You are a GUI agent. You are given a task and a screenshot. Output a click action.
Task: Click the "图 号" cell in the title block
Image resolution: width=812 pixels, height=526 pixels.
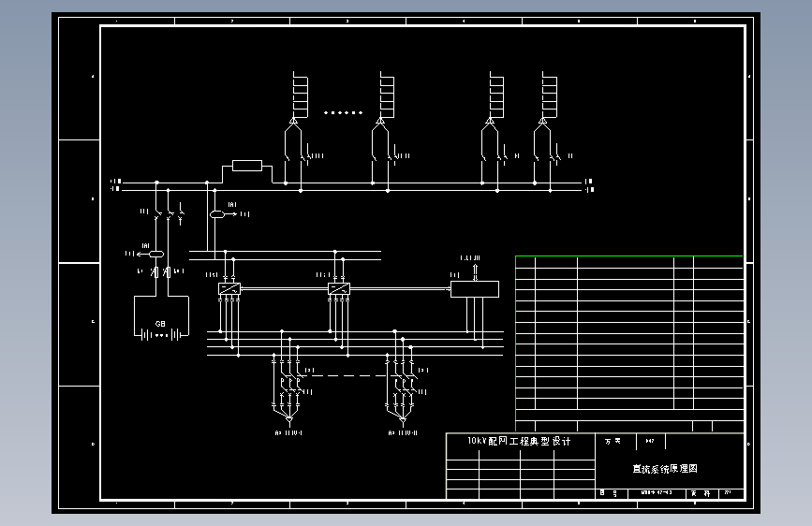click(x=612, y=493)
